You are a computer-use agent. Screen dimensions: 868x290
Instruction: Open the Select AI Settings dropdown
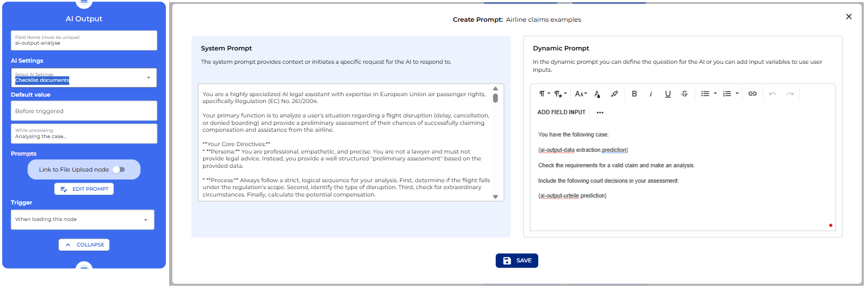click(x=84, y=78)
